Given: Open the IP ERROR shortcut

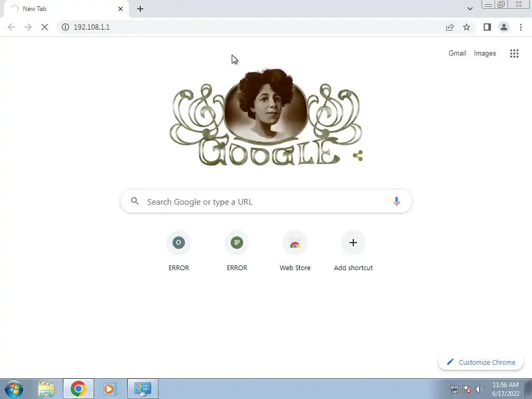Looking at the screenshot, I should coord(237,251).
